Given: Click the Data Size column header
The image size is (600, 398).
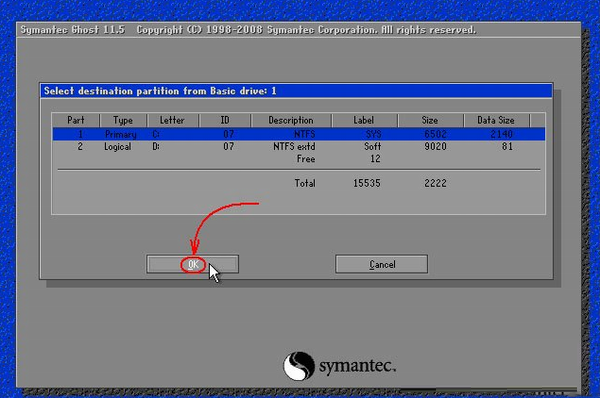Looking at the screenshot, I should click(x=496, y=120).
